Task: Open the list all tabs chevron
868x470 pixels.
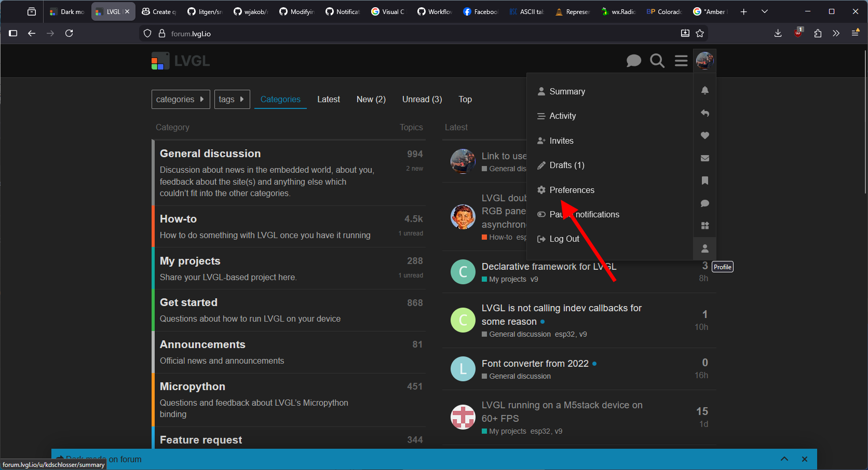Action: point(764,11)
